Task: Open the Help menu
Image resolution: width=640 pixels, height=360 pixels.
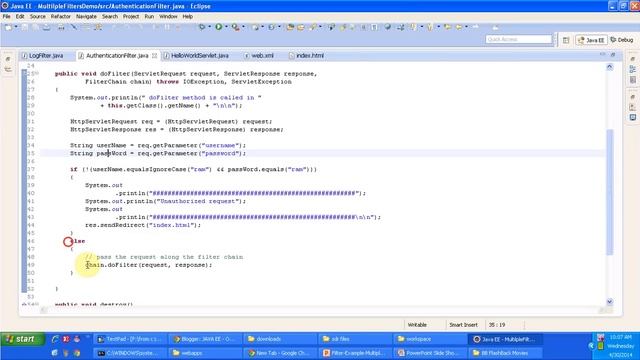Action: coord(187,17)
